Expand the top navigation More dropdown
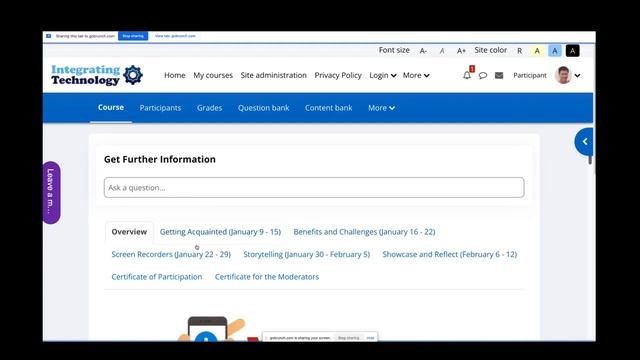The height and width of the screenshot is (360, 640). (x=416, y=76)
